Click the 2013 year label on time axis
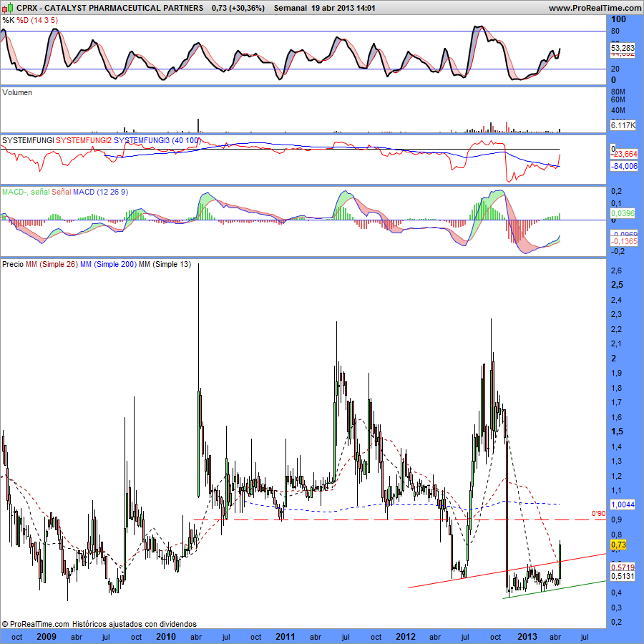This screenshot has width=644, height=644. (x=527, y=637)
